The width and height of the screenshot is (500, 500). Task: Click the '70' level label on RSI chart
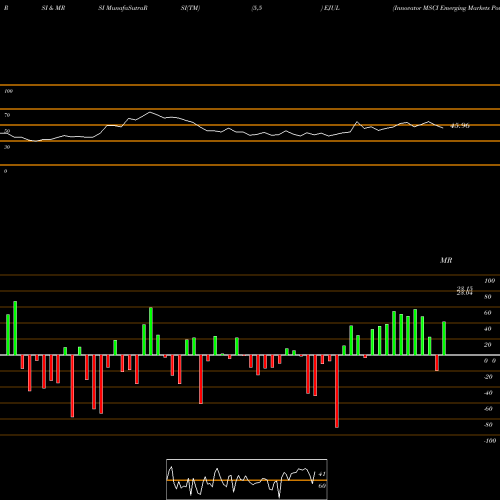[x=7, y=115]
